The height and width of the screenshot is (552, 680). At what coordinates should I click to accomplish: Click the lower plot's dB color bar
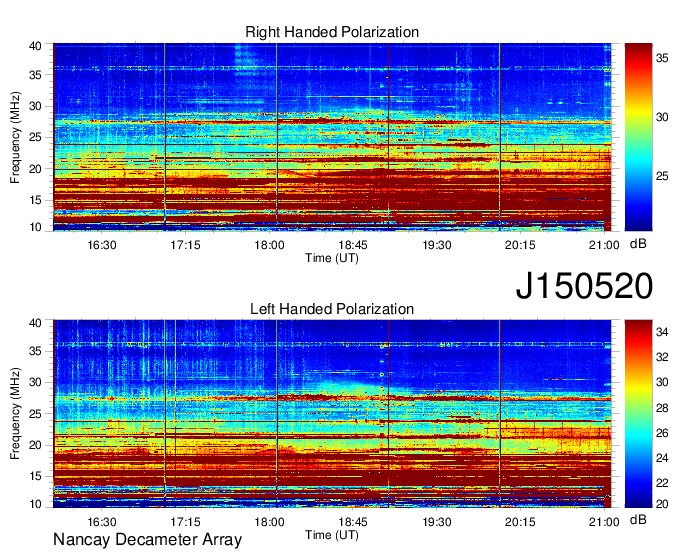(x=638, y=414)
